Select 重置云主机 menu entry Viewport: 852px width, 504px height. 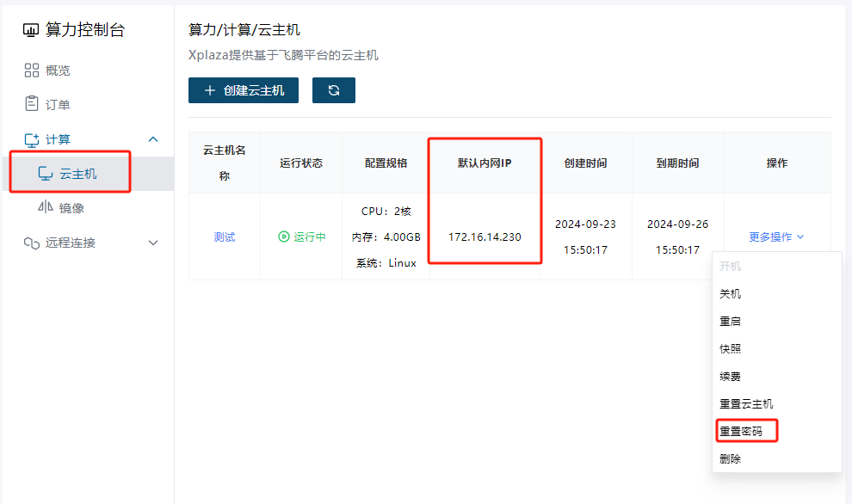746,403
